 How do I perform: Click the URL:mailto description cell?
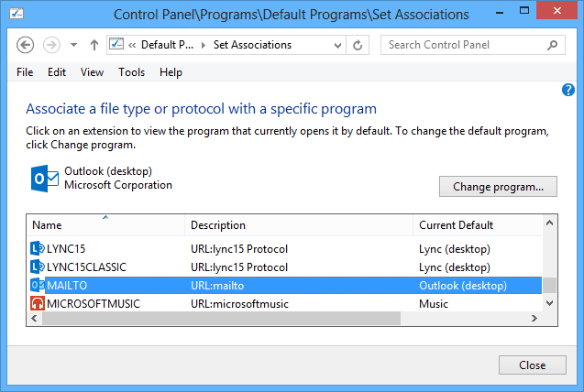click(217, 285)
